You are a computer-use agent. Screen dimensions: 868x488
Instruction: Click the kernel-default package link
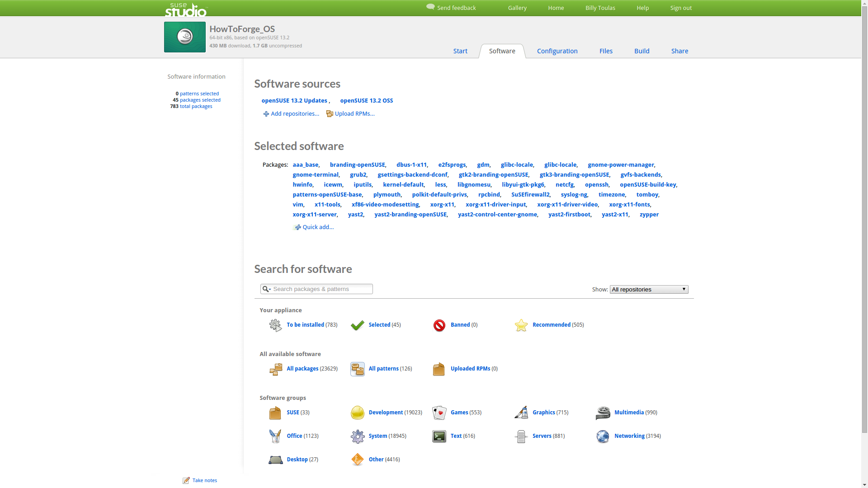403,185
